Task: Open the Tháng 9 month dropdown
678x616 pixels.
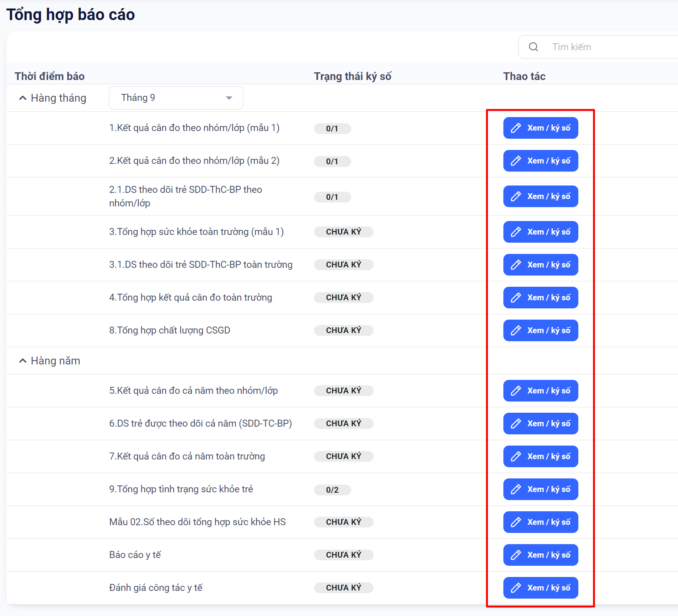Action: 176,98
